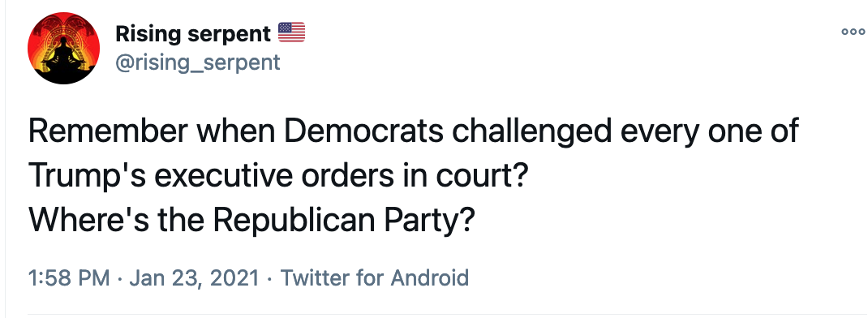Select the tweet line about executive orders

click(x=277, y=176)
